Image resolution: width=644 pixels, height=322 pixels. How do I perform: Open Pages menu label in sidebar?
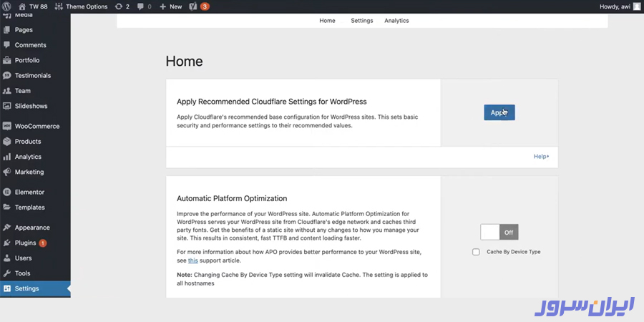(24, 29)
